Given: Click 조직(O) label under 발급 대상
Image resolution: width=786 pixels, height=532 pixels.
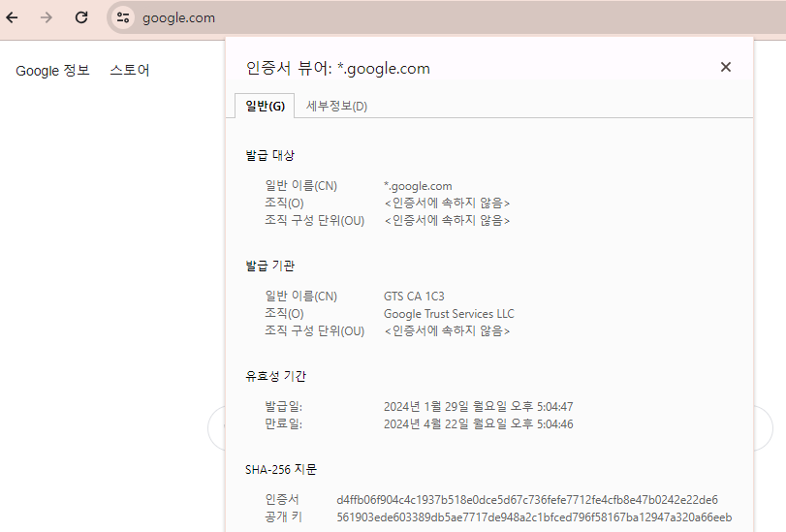Looking at the screenshot, I should [x=284, y=203].
